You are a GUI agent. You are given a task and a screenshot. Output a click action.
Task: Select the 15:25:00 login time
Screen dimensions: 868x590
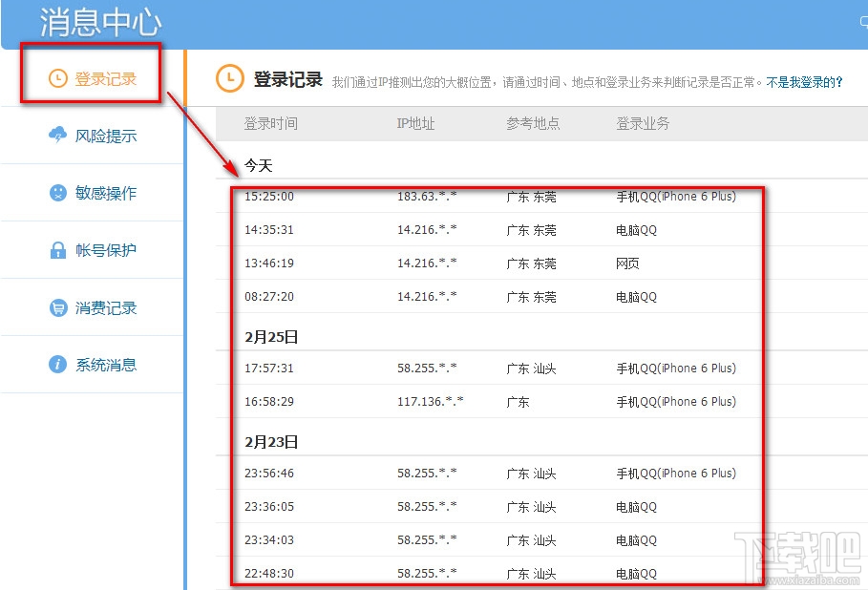269,197
